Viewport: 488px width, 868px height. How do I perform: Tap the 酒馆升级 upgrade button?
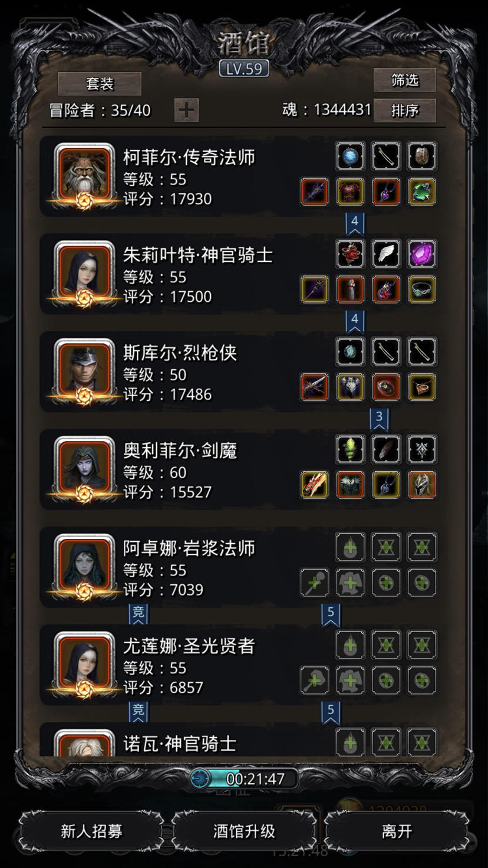point(244,831)
